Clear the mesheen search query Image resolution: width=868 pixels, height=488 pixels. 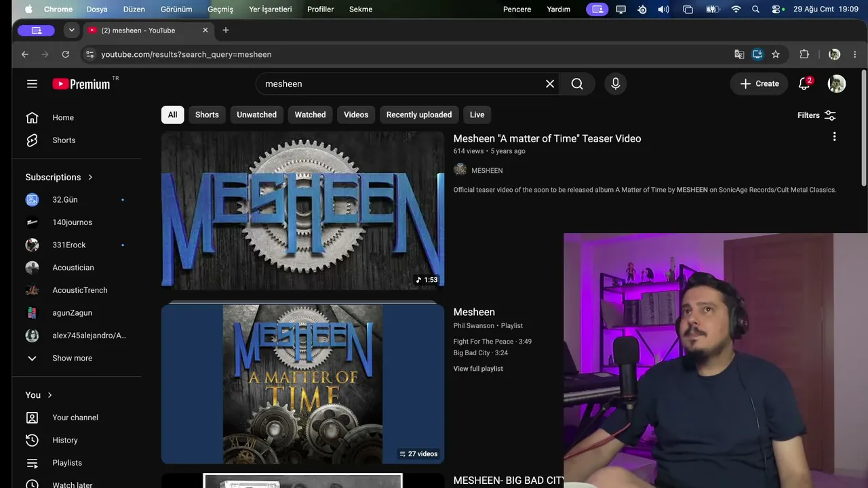tap(550, 83)
